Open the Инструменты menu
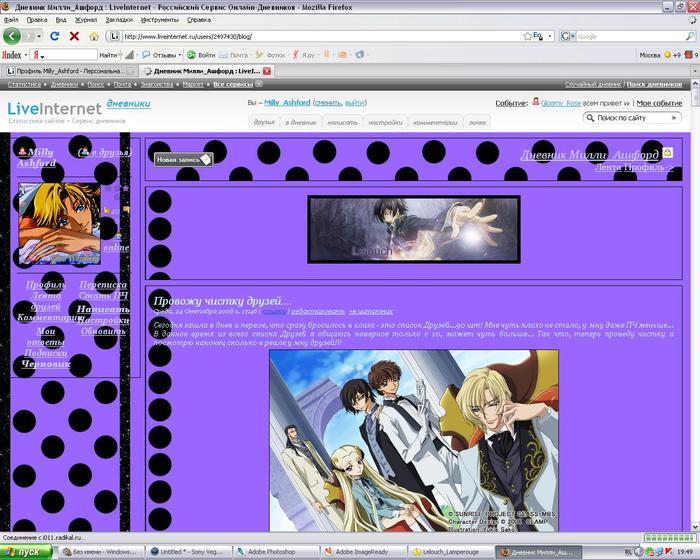Screen dimensions: 700x560 tap(160, 20)
